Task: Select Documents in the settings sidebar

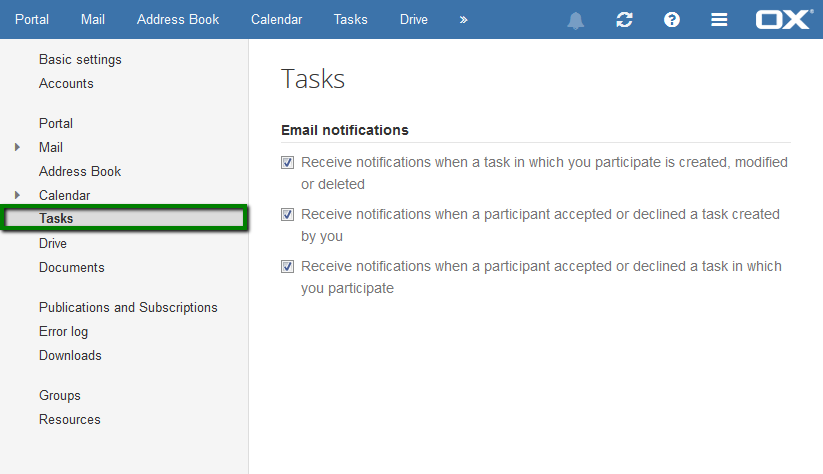Action: coord(71,268)
